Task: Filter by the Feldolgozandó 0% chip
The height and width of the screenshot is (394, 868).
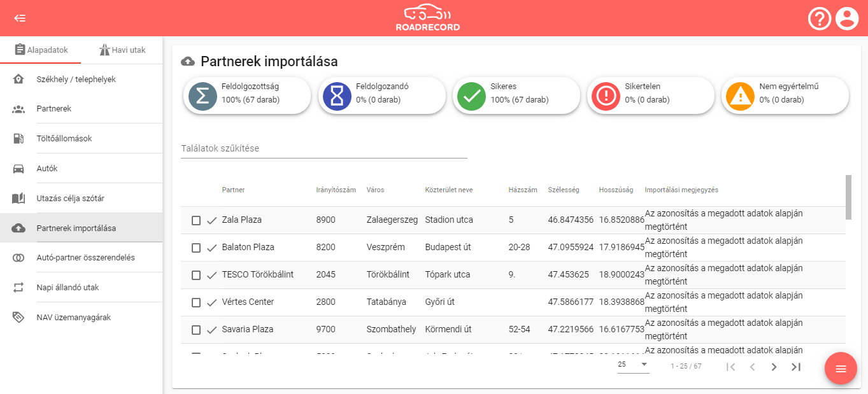Action: (x=382, y=96)
